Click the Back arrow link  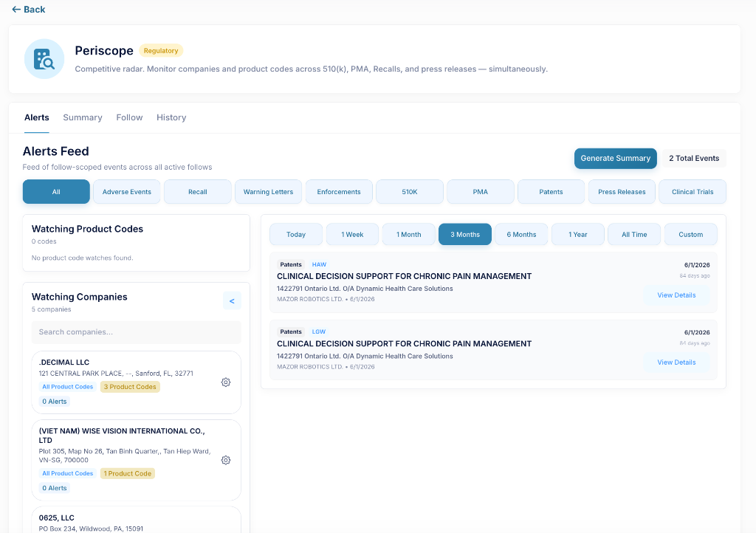(x=29, y=10)
